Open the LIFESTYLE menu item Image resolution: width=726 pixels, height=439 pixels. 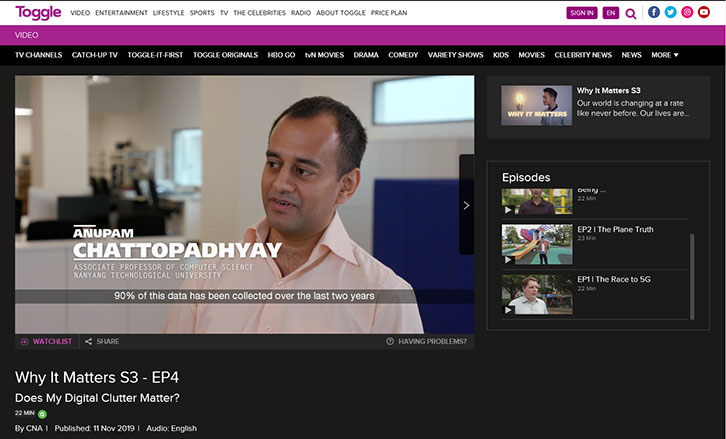[x=169, y=13]
